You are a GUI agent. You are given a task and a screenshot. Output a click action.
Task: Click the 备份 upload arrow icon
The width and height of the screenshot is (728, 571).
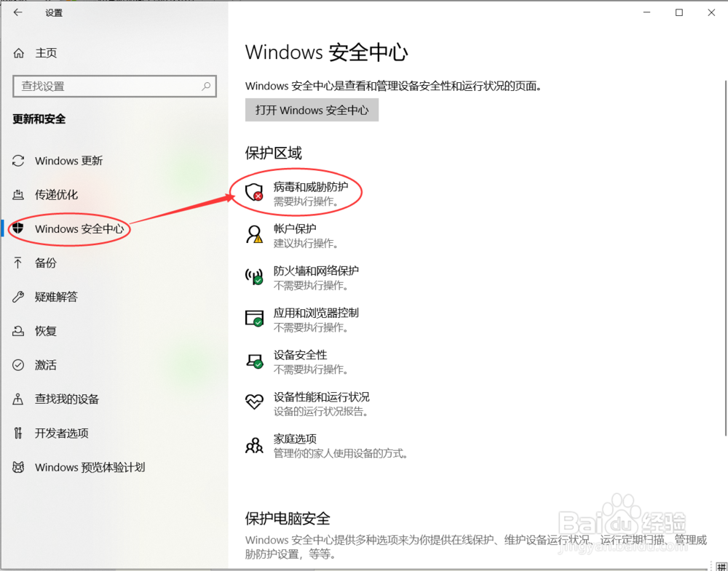point(17,263)
